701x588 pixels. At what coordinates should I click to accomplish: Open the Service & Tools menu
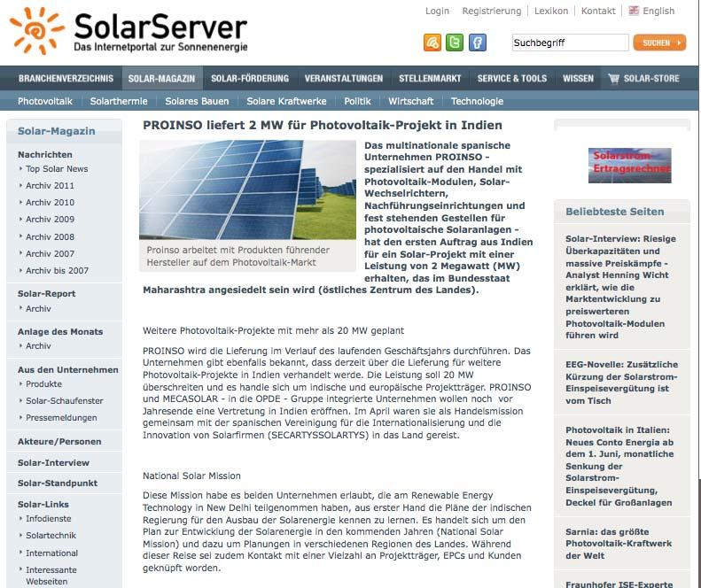pos(512,78)
